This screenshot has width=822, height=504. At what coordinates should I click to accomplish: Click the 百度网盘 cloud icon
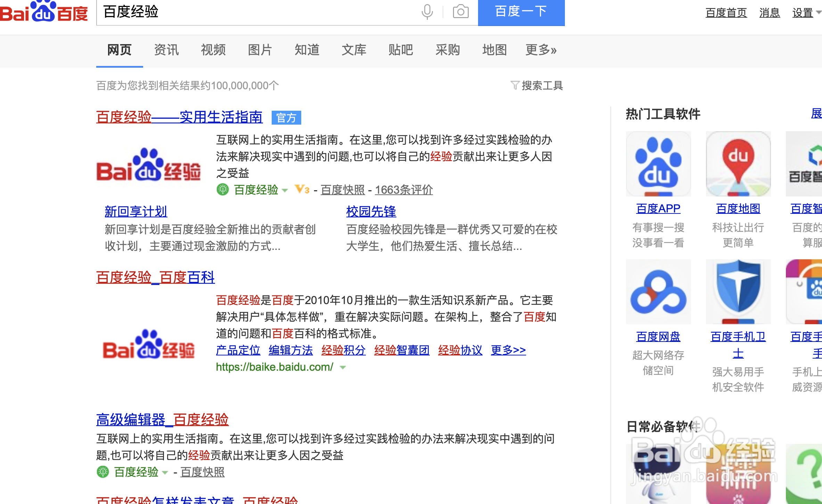point(658,292)
